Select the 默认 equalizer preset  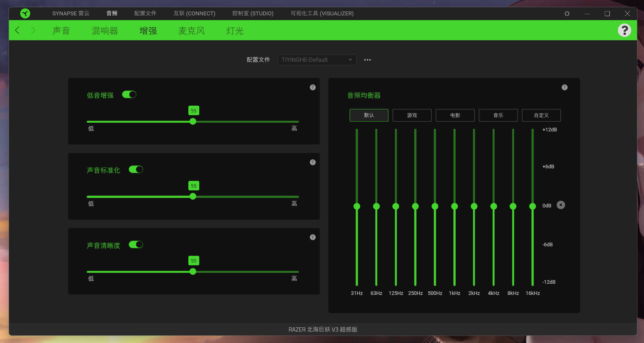coord(369,115)
